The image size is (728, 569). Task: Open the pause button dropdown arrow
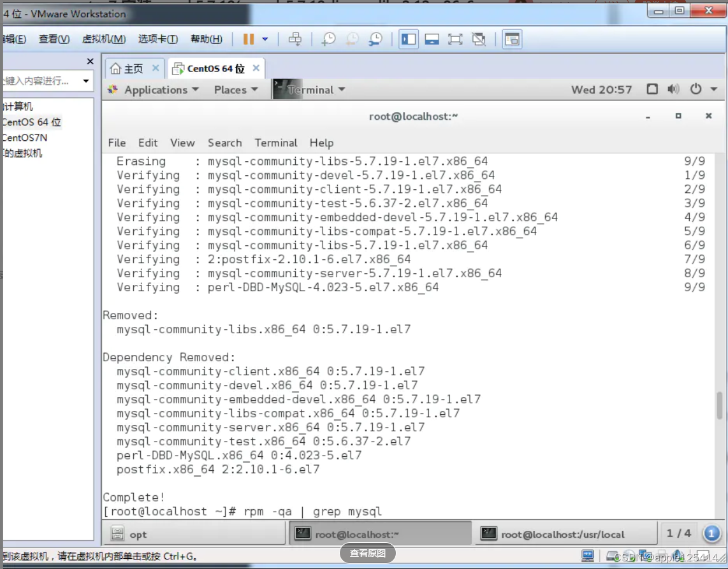tap(265, 39)
